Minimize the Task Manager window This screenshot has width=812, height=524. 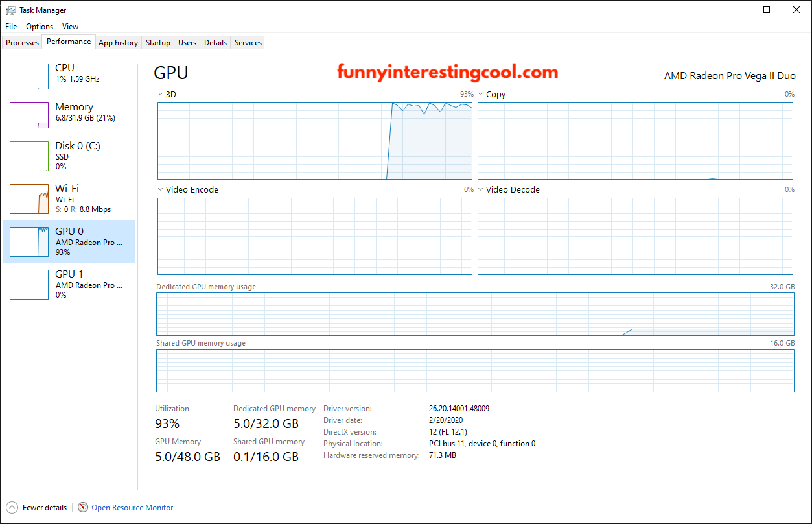coord(737,10)
